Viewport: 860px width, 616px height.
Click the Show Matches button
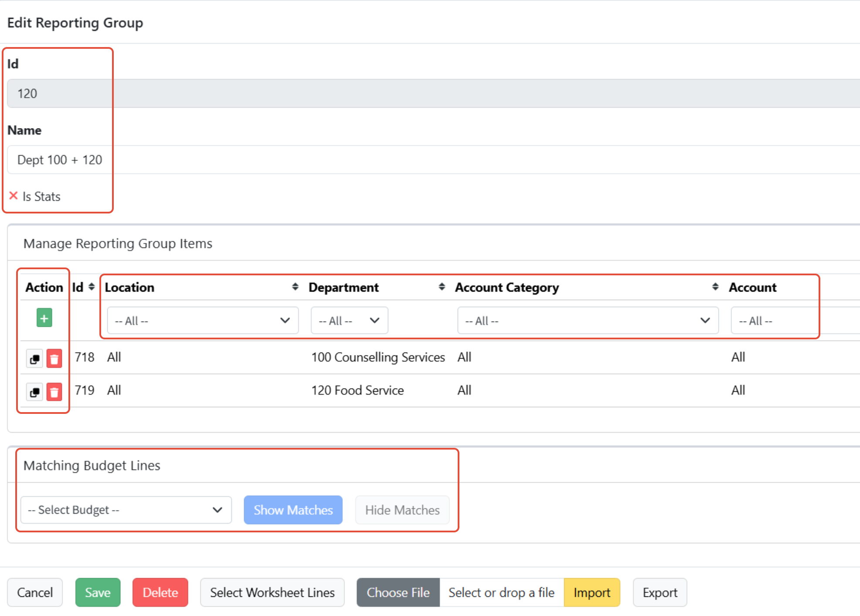pyautogui.click(x=293, y=510)
